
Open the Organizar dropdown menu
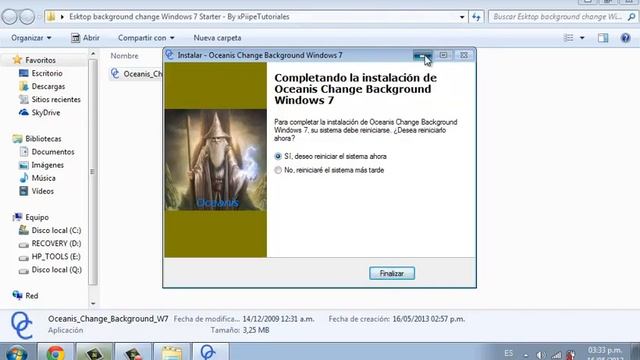(x=31, y=38)
